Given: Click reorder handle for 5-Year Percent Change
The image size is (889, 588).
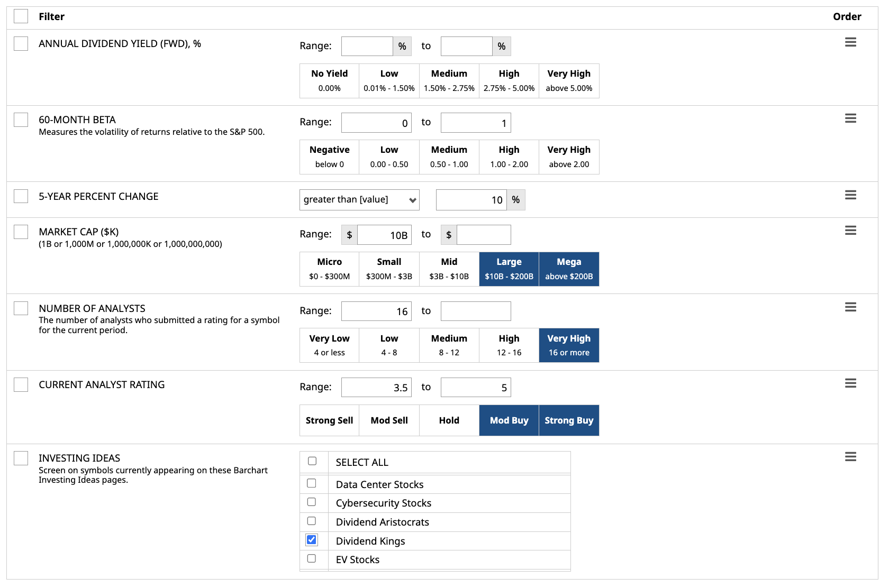Looking at the screenshot, I should point(850,195).
